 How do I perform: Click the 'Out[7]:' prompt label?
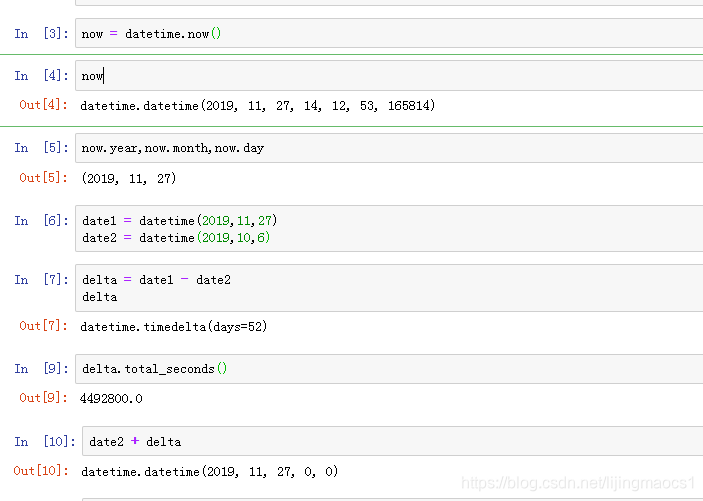pyautogui.click(x=43, y=326)
